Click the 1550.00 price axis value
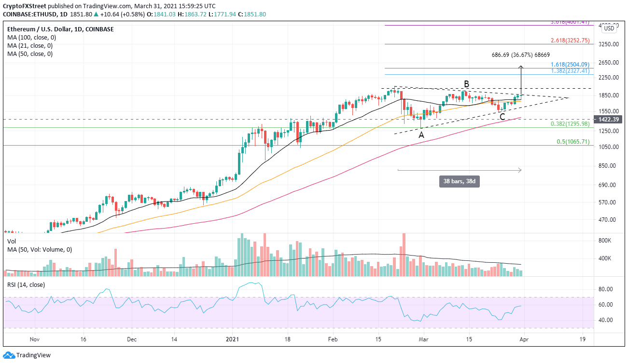The image size is (628, 364). [x=609, y=111]
